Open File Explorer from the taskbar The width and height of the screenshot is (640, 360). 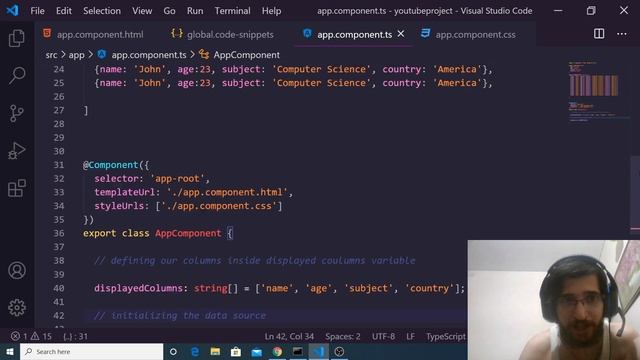pyautogui.click(x=215, y=351)
